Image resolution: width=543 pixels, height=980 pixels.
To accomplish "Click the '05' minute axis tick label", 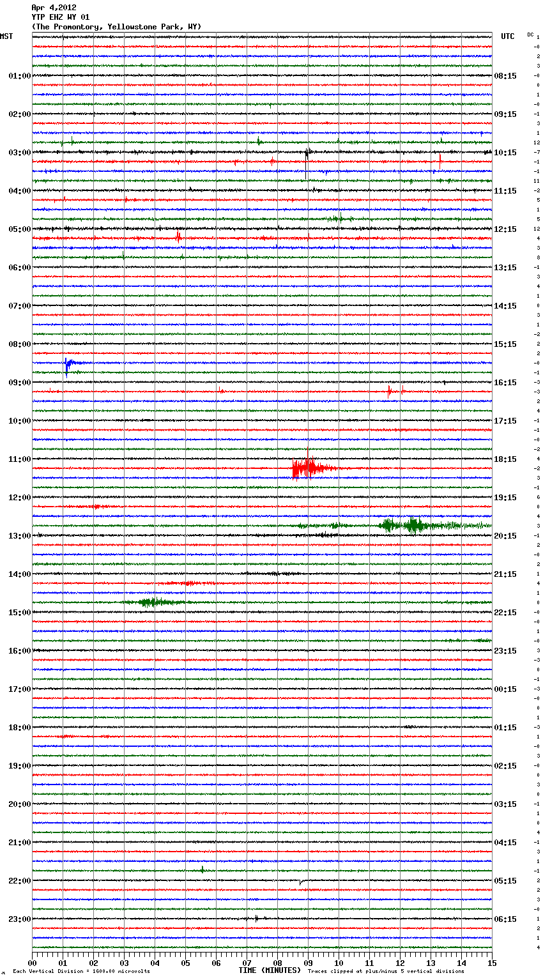I will (185, 963).
